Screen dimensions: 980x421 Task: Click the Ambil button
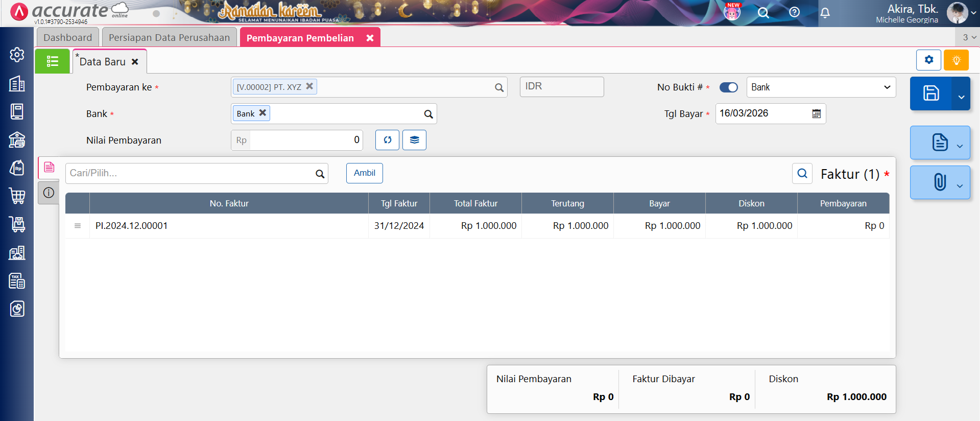pos(364,173)
